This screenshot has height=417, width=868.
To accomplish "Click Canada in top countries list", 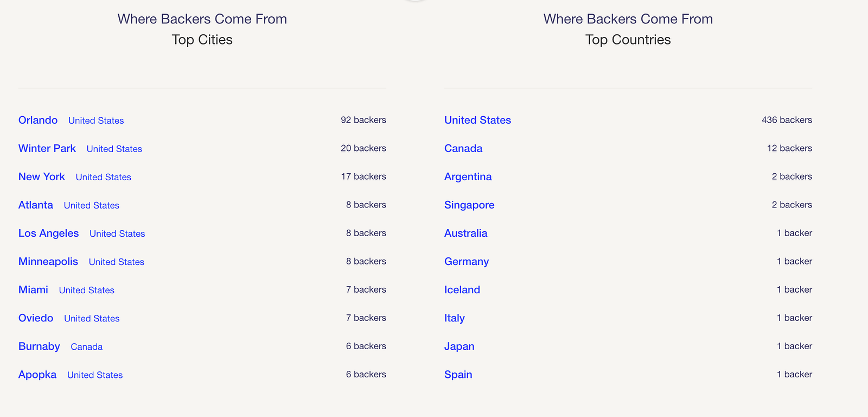I will pyautogui.click(x=463, y=148).
